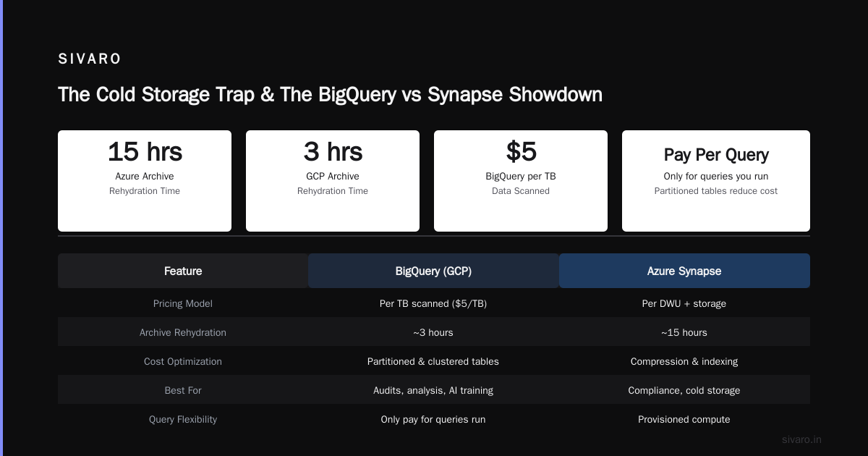This screenshot has width=868, height=456.
Task: Click the Provisioned compute cell
Action: pos(684,419)
